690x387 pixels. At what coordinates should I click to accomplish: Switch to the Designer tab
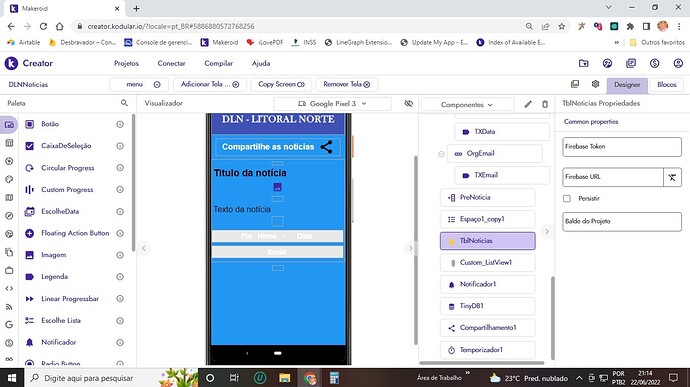coord(627,85)
